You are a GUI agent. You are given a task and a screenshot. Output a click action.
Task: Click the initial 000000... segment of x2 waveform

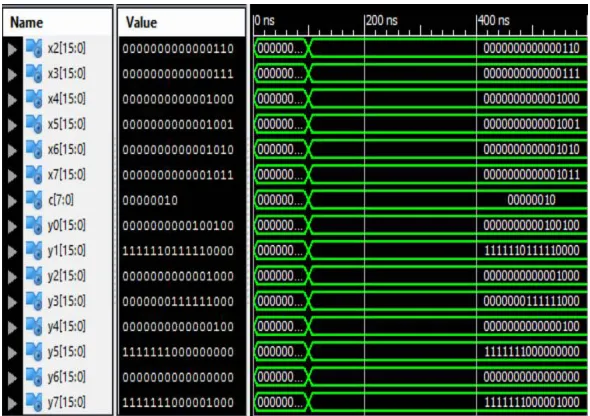click(280, 48)
